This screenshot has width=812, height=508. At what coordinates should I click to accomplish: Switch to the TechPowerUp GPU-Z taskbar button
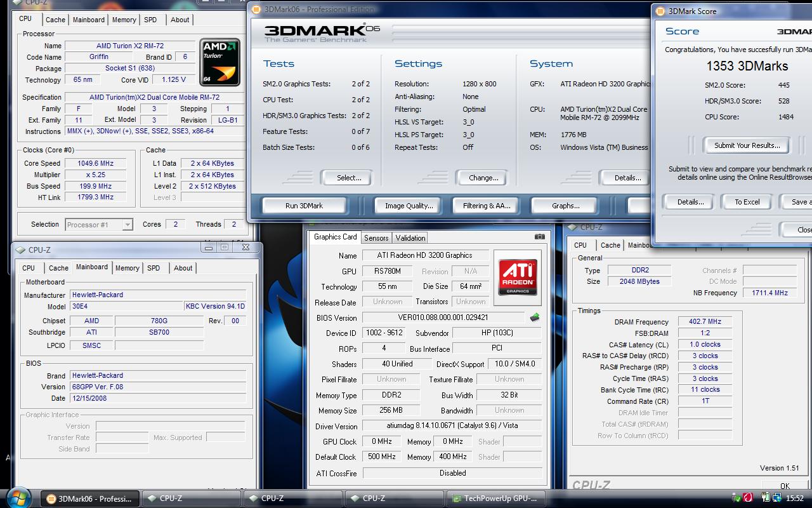tap(495, 498)
